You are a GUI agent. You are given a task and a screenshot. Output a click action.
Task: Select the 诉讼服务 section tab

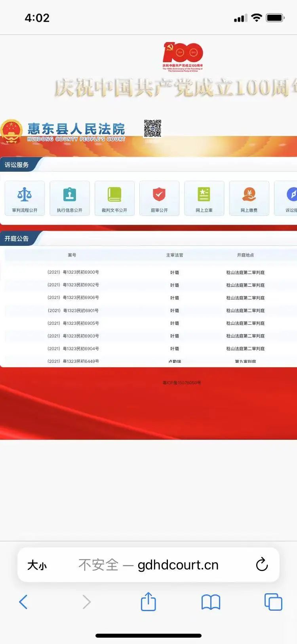[17, 165]
